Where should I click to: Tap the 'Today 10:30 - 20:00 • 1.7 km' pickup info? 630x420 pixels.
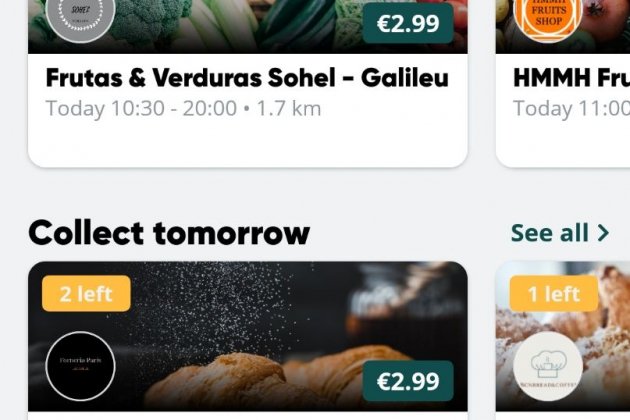pyautogui.click(x=183, y=108)
